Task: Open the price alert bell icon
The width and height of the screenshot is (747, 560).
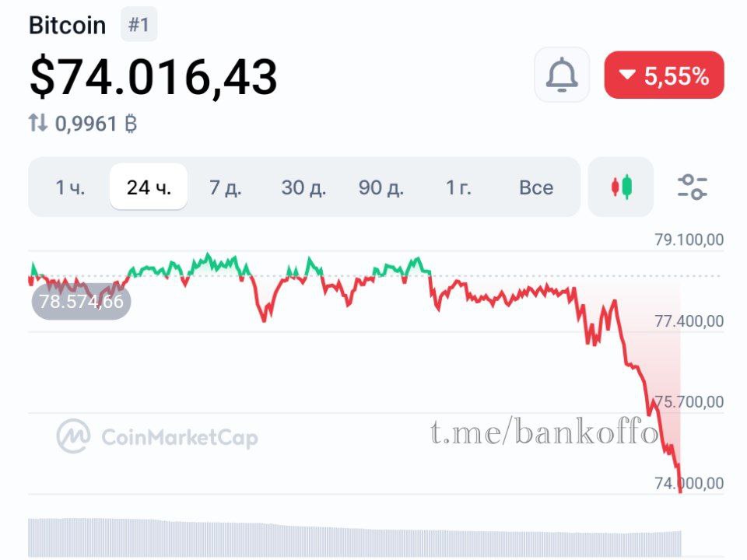Action: tap(561, 75)
